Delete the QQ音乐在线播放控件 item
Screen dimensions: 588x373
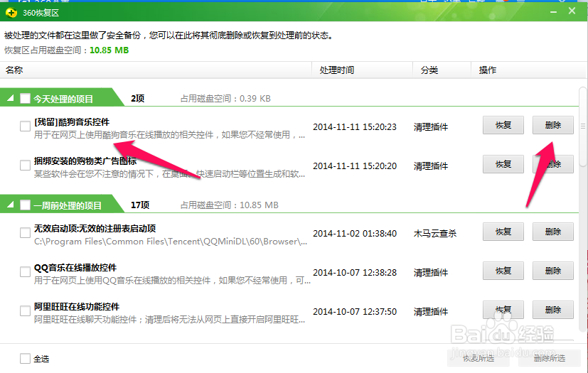pos(553,271)
